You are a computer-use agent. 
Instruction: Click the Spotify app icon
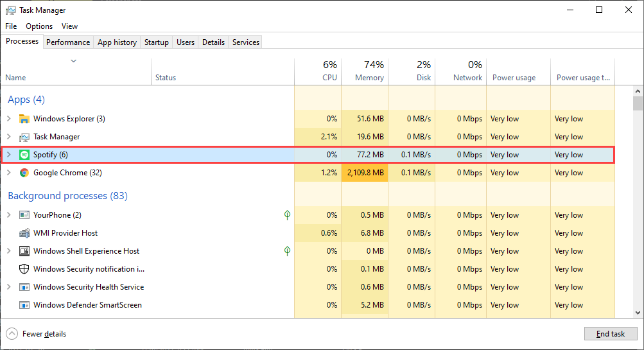tap(24, 155)
